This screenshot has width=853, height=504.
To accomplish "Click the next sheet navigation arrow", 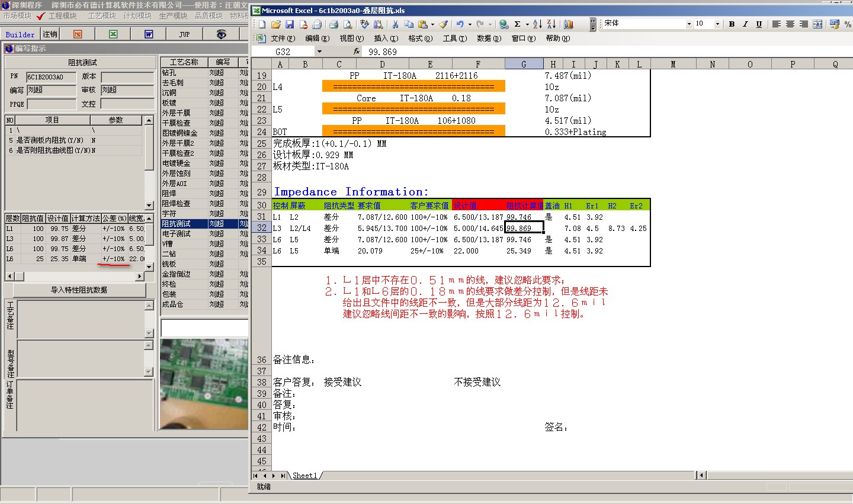I will click(x=274, y=475).
